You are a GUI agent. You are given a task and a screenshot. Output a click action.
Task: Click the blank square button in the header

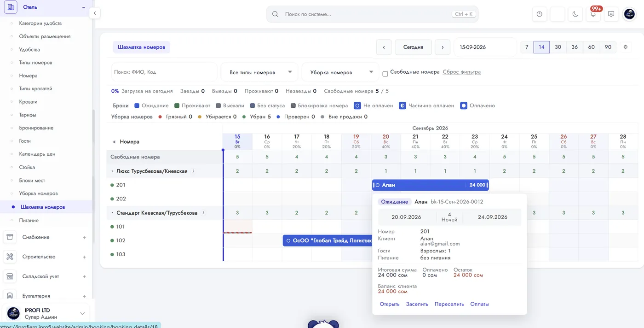[x=557, y=14]
